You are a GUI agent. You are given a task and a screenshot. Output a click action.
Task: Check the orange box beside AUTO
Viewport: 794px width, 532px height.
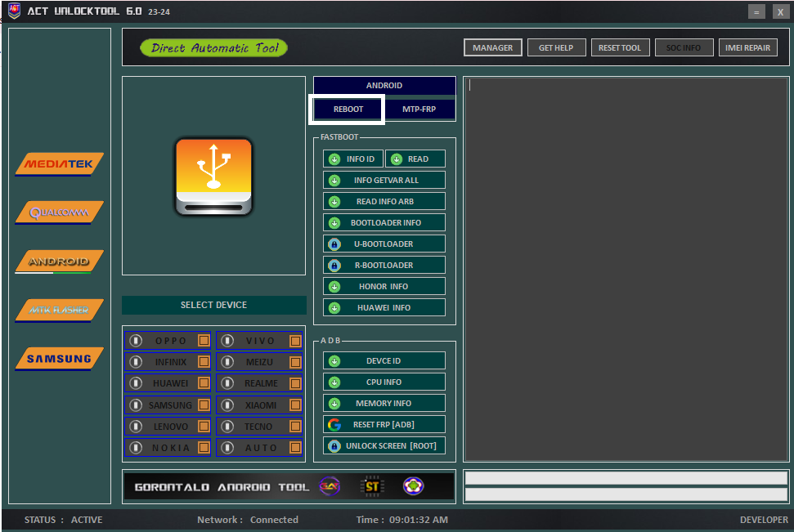[295, 448]
